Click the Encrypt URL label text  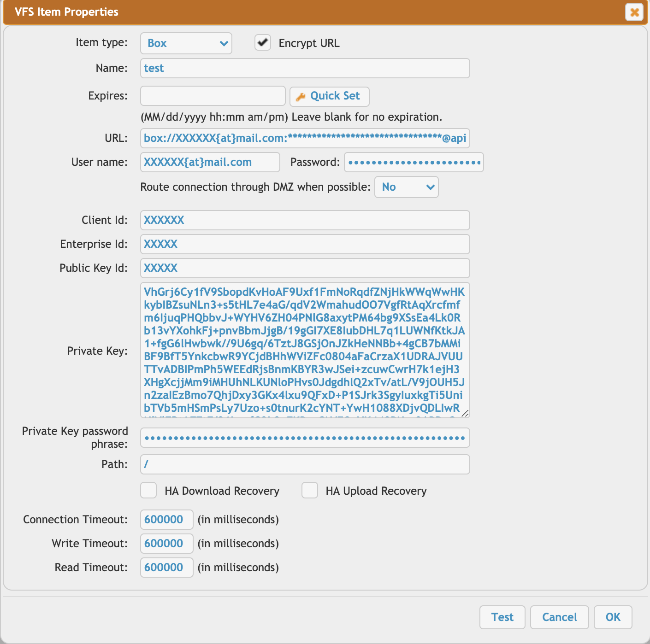click(309, 43)
